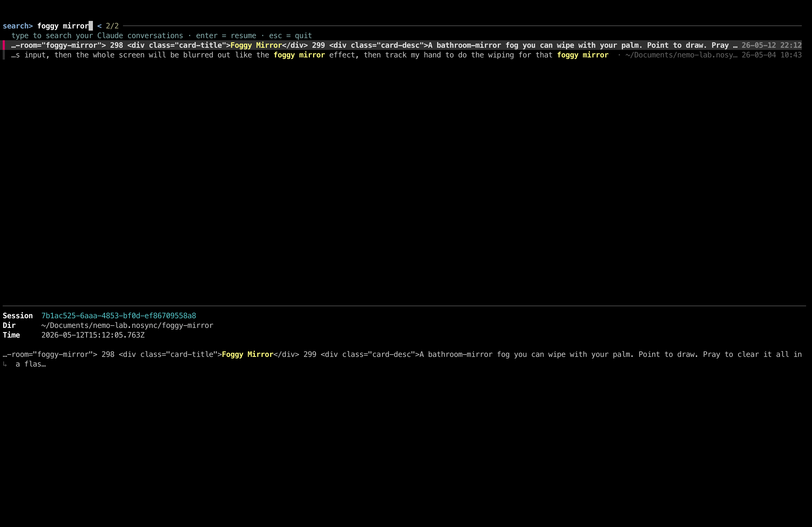Click the Time value 2026-05-12T15:12:05.763Z

pyautogui.click(x=93, y=335)
